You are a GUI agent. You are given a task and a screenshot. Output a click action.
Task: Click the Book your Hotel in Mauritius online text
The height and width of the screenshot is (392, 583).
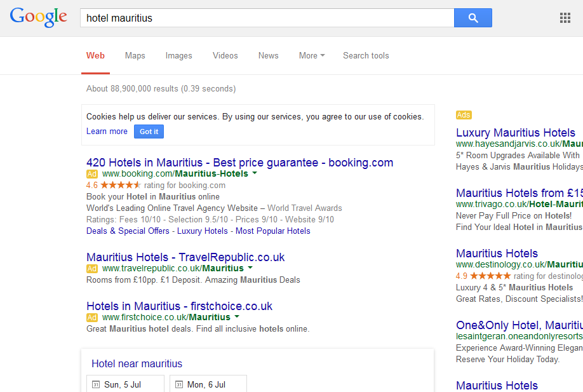153,197
